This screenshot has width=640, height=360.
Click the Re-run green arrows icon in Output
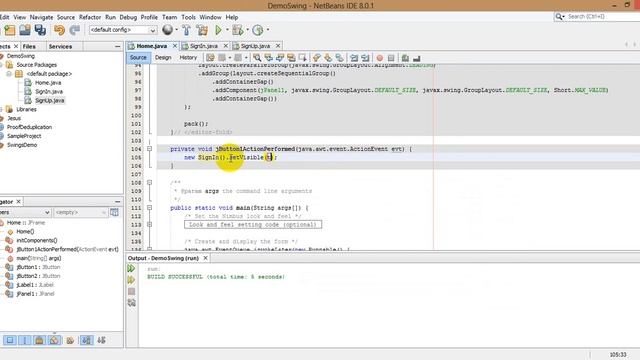131,269
